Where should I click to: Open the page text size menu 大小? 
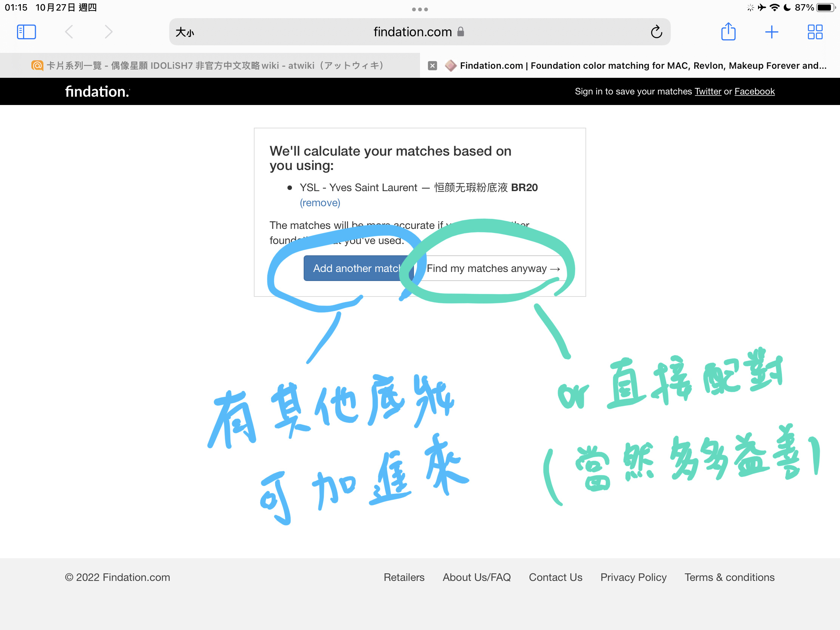point(185,32)
